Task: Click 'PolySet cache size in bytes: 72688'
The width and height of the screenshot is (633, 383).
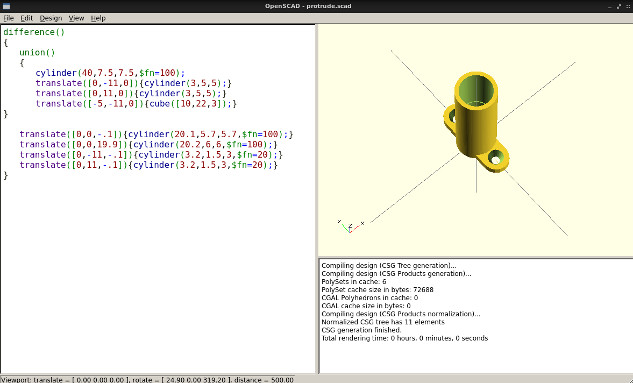Action: click(x=377, y=290)
